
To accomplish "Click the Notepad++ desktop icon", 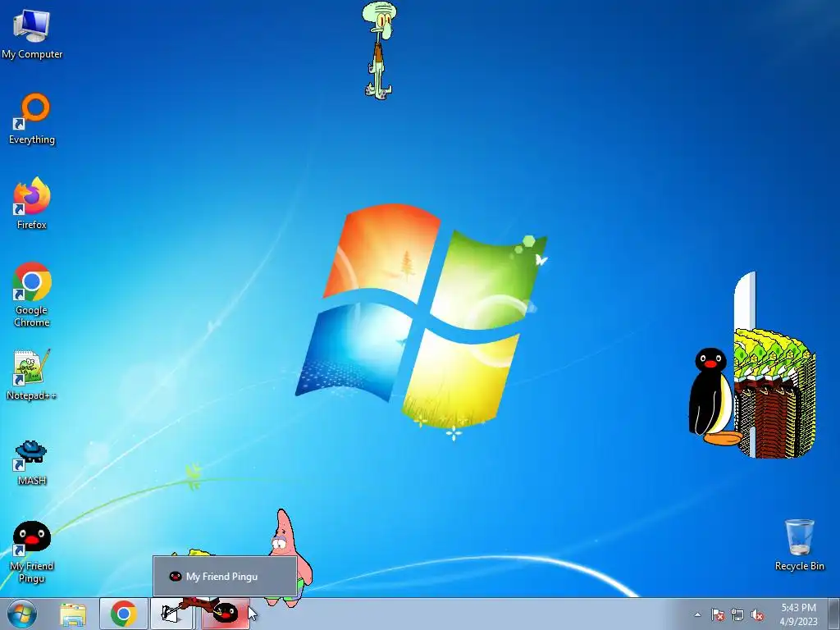I will [32, 374].
